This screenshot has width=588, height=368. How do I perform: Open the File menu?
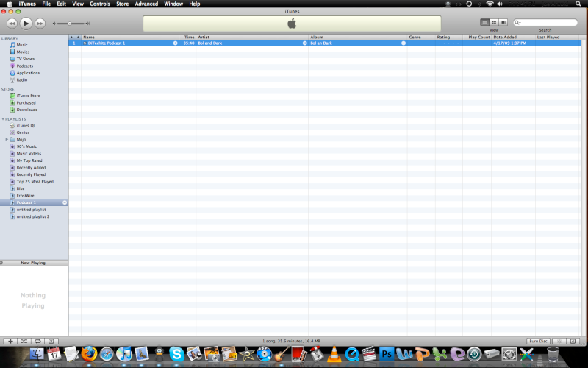point(46,4)
